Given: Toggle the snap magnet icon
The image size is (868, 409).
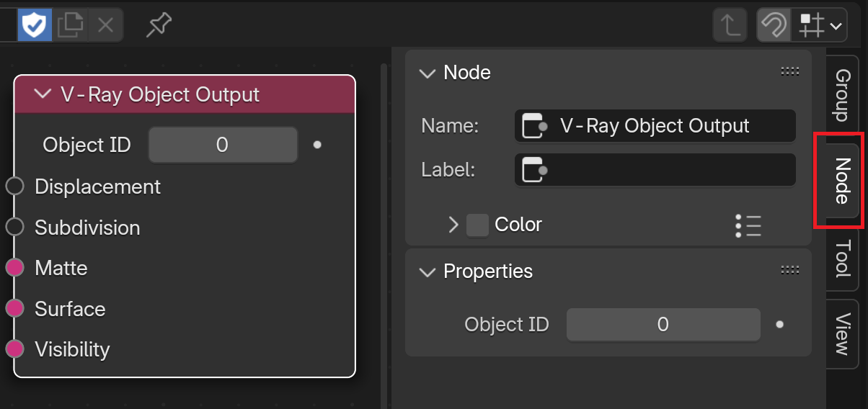Looking at the screenshot, I should pos(774,26).
